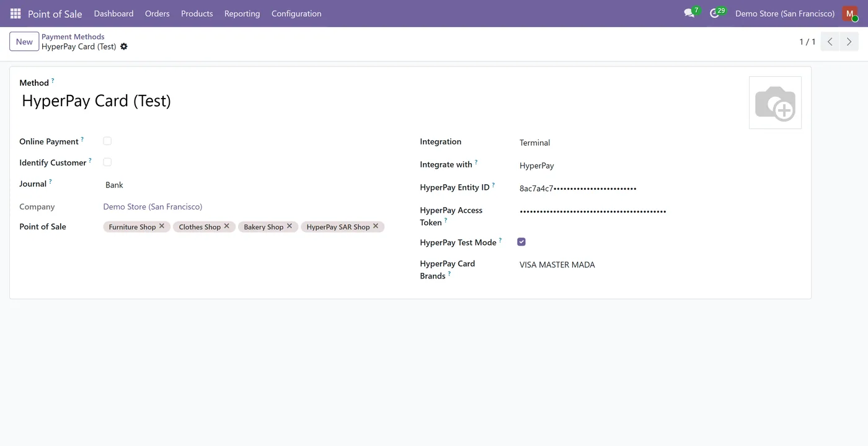Remove Clothes Shop tag
The width and height of the screenshot is (868, 446).
click(x=227, y=226)
